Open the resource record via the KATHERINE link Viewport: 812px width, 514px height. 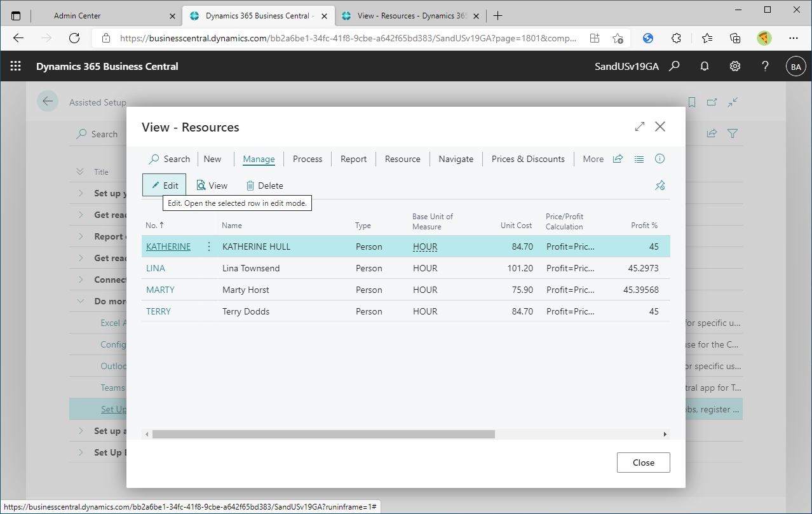pyautogui.click(x=168, y=247)
